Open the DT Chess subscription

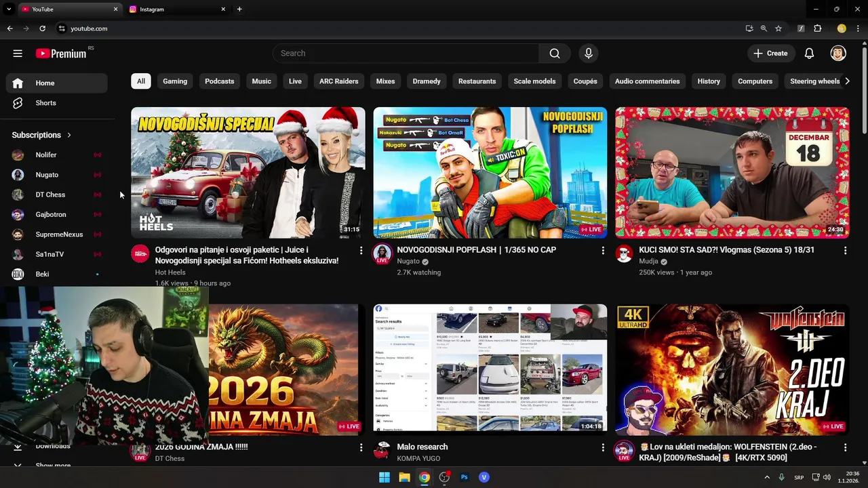pos(57,195)
